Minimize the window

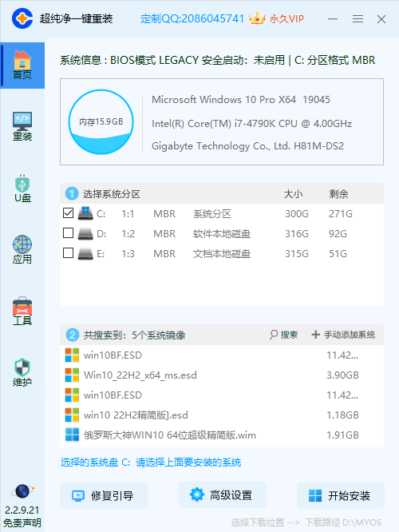click(x=333, y=18)
